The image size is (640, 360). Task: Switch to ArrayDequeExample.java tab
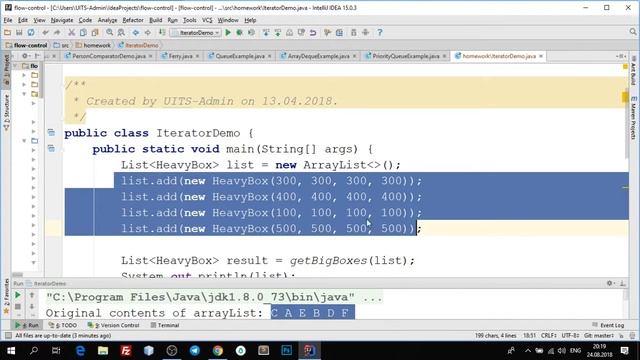pyautogui.click(x=318, y=56)
